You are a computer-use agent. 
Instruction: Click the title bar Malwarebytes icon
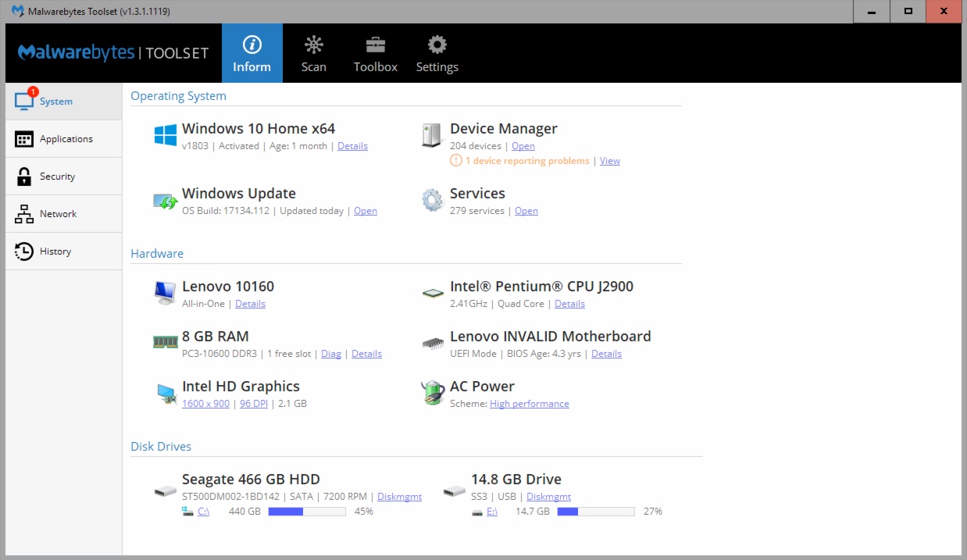coord(17,11)
